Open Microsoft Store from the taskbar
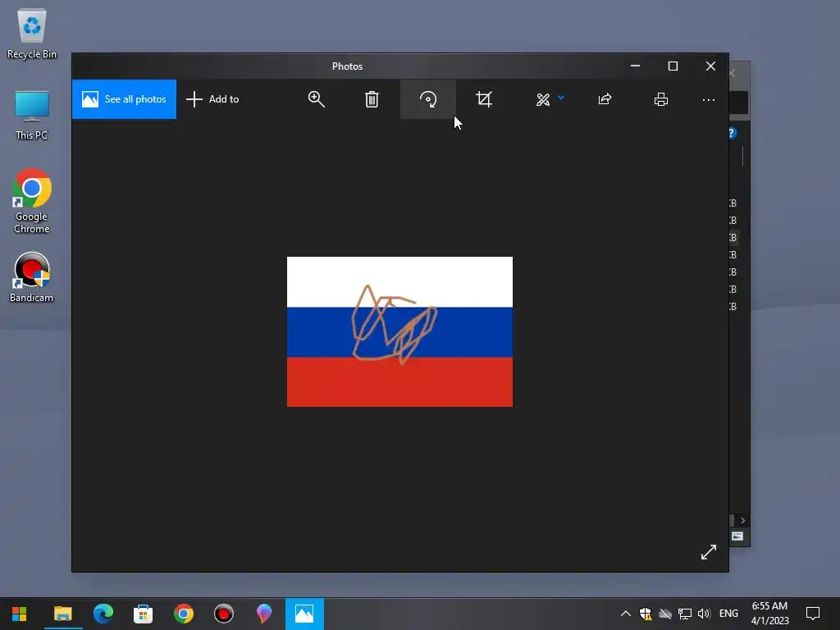The height and width of the screenshot is (630, 840). [143, 614]
